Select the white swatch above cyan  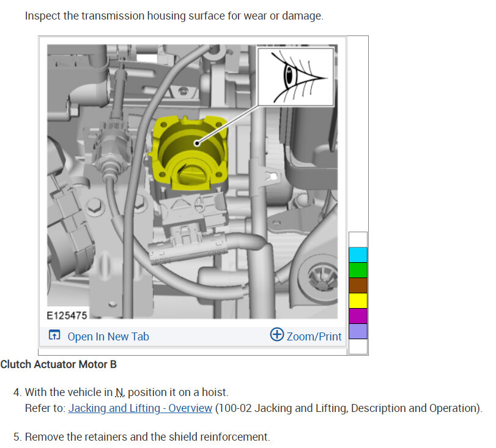pos(358,240)
